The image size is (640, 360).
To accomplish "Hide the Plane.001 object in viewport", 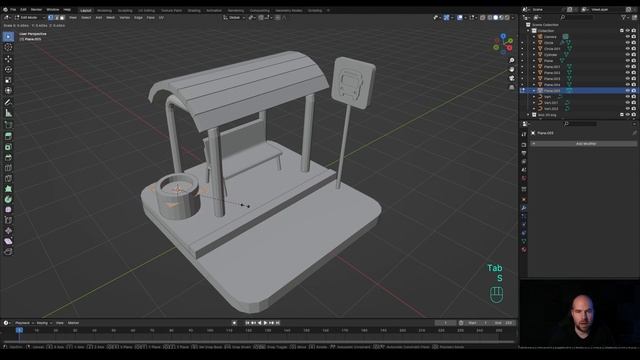I will pyautogui.click(x=628, y=67).
